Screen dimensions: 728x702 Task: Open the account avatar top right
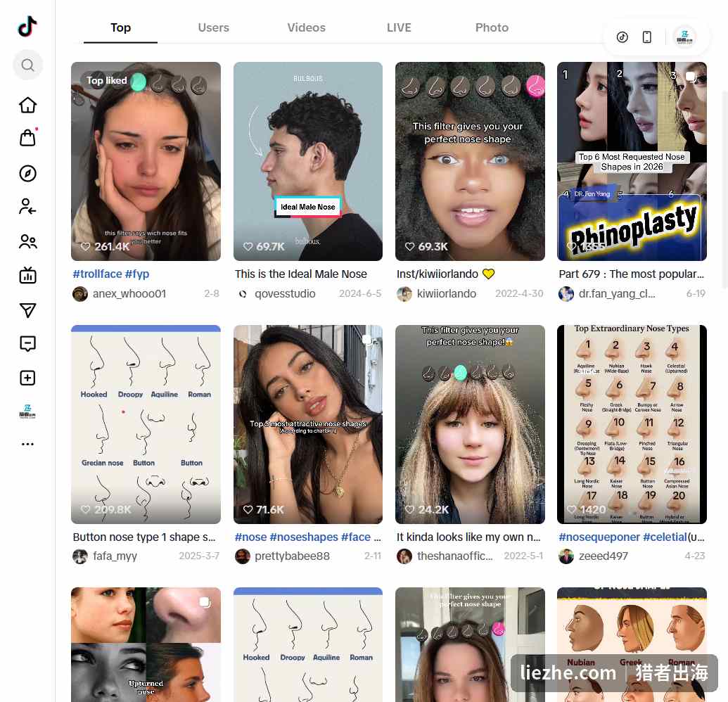(684, 37)
